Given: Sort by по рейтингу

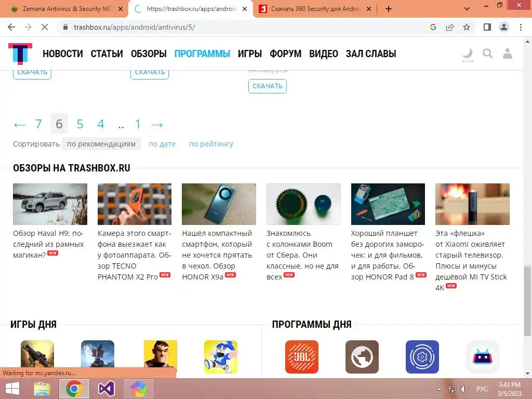Looking at the screenshot, I should point(211,144).
